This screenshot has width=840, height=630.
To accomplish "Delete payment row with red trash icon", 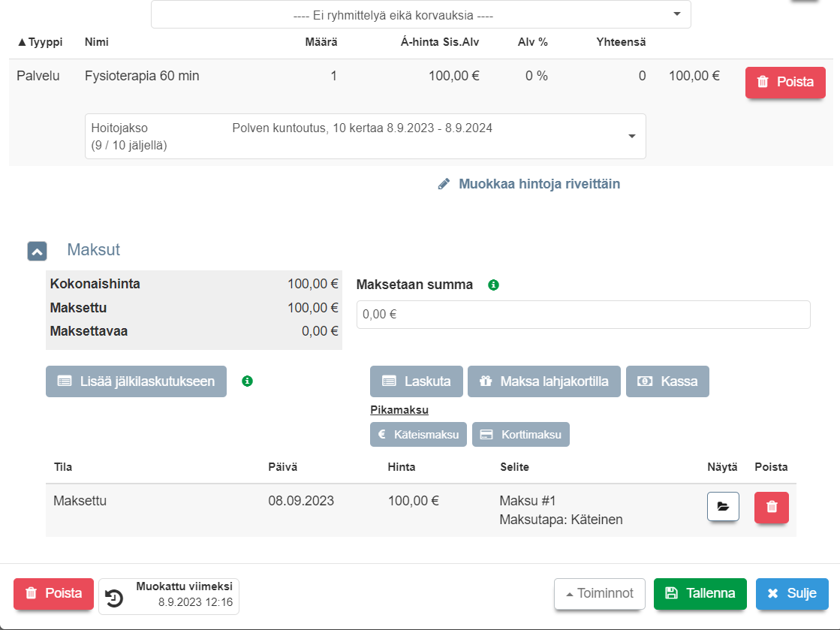I will coord(772,507).
